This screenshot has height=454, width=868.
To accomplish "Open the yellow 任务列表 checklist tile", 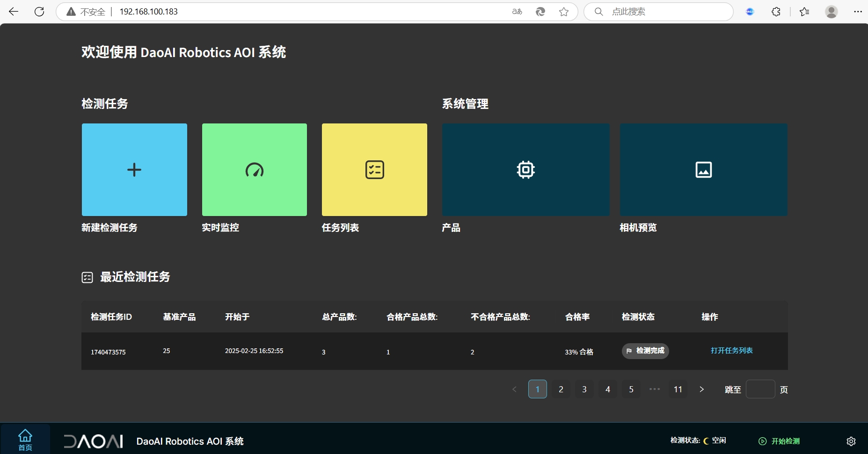I will point(374,170).
